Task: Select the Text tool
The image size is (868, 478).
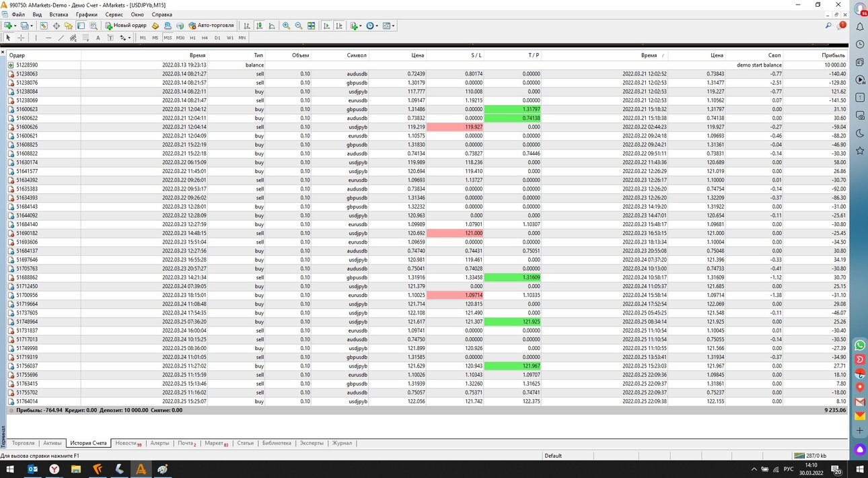Action: pos(98,38)
